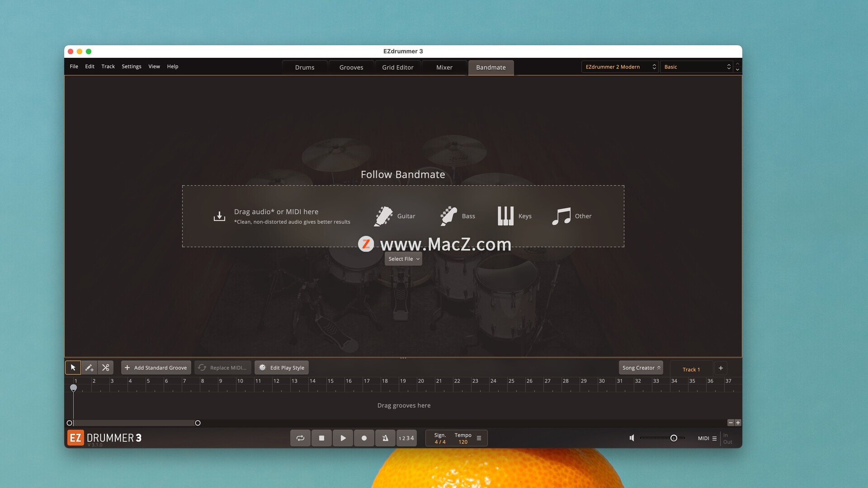The width and height of the screenshot is (868, 488).
Task: Choose the Guitar instrument icon
Action: click(x=383, y=216)
